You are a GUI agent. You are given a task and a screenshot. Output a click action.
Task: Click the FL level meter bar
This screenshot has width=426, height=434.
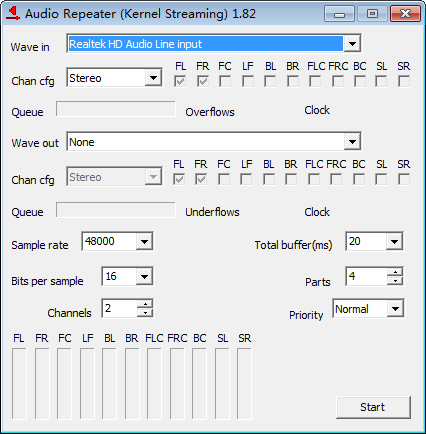(x=19, y=383)
